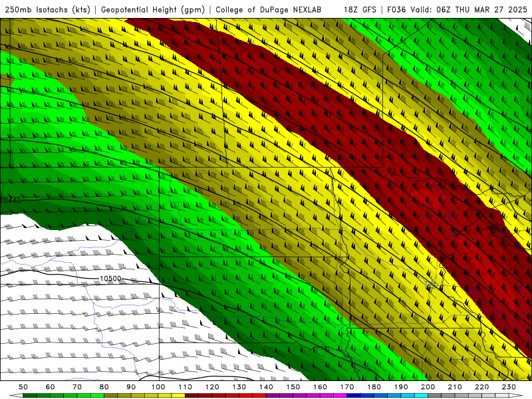The width and height of the screenshot is (532, 399).
Task: Click the 'F036' forecast hour text
Action: pyautogui.click(x=396, y=9)
